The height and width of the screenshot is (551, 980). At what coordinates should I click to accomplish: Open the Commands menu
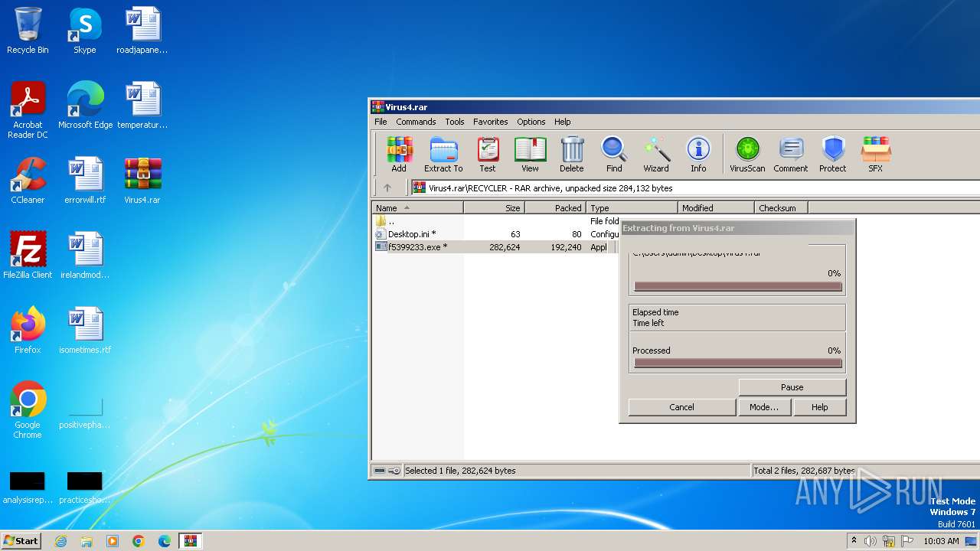(x=416, y=122)
